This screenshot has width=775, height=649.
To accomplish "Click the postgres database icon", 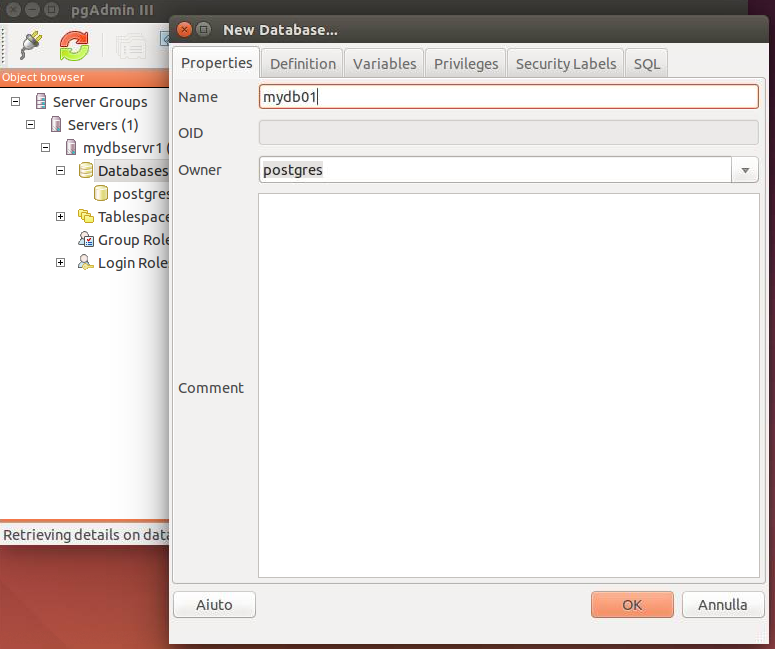I will coord(101,194).
